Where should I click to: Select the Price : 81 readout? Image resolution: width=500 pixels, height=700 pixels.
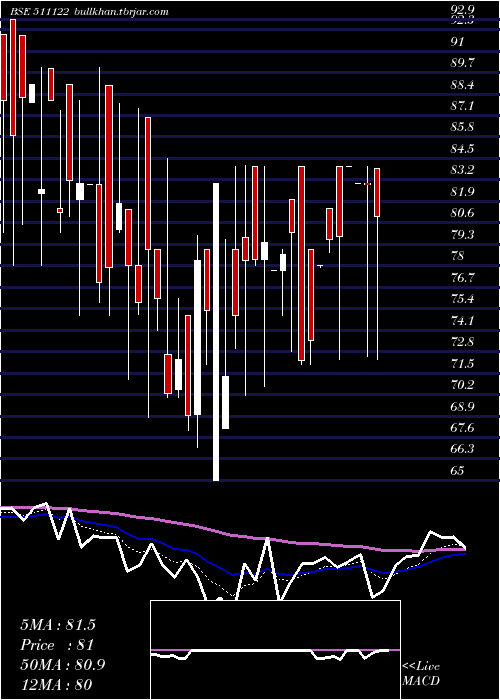(57, 645)
